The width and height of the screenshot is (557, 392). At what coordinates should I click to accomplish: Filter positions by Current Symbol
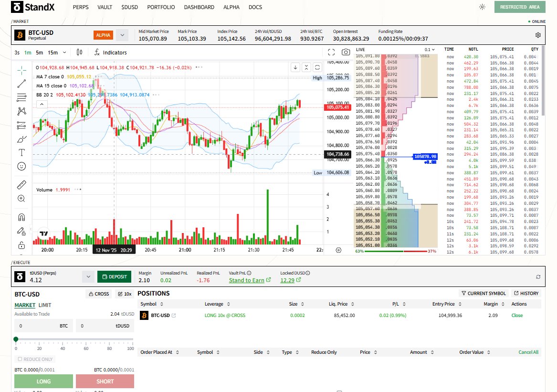coord(483,293)
